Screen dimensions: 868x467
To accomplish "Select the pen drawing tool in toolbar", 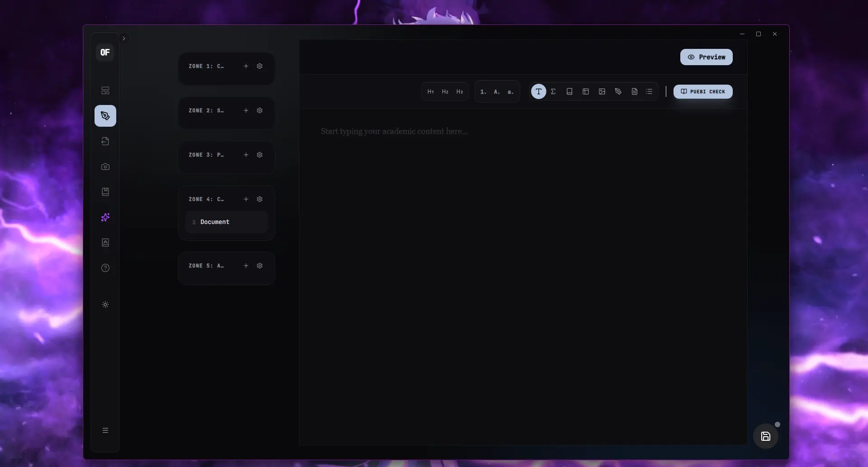I will point(618,91).
